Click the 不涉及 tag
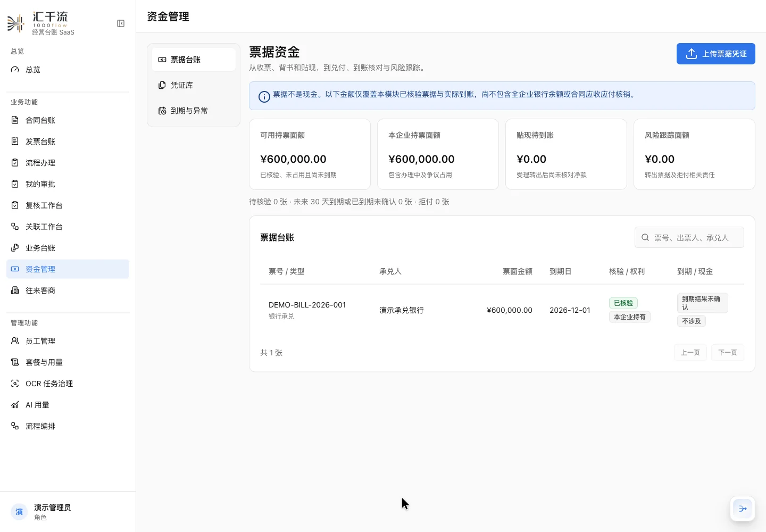This screenshot has width=766, height=532. (x=692, y=321)
